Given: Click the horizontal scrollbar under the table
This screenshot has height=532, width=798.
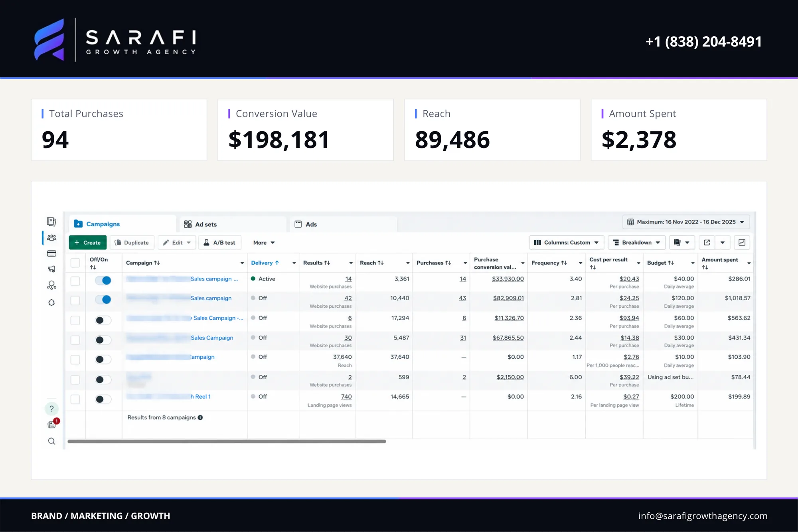Looking at the screenshot, I should coord(227,441).
